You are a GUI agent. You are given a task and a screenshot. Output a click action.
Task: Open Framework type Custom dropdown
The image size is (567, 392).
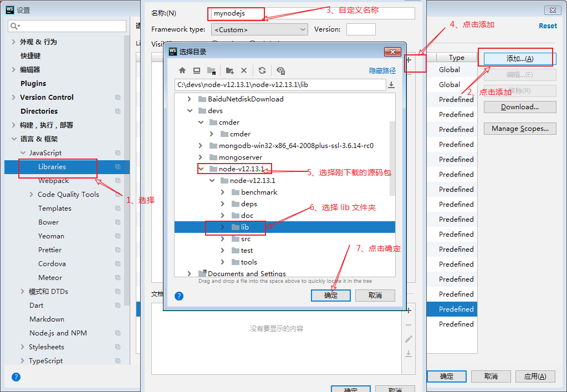point(259,29)
